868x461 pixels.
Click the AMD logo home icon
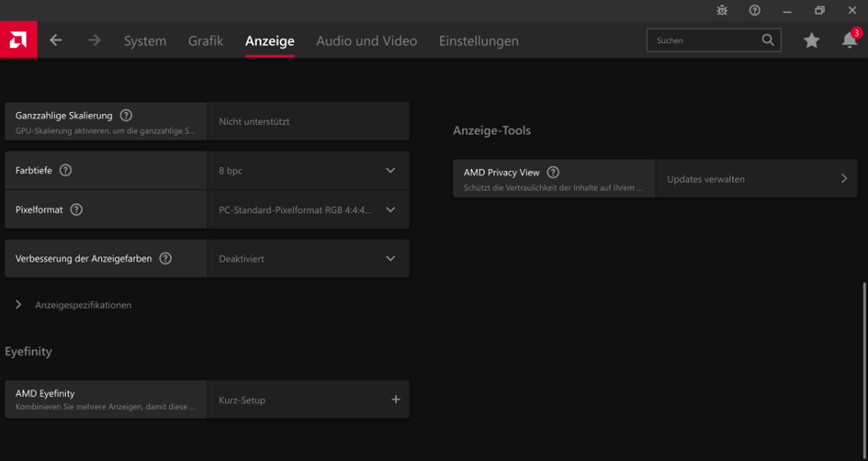[18, 39]
